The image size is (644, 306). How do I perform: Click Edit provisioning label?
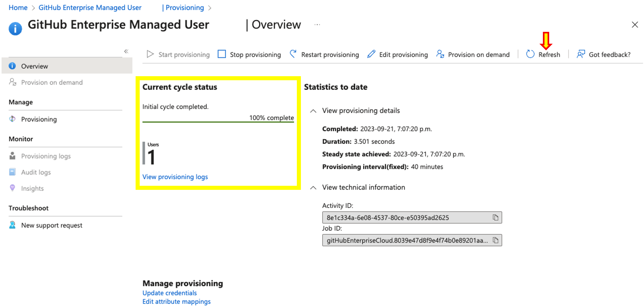click(403, 55)
